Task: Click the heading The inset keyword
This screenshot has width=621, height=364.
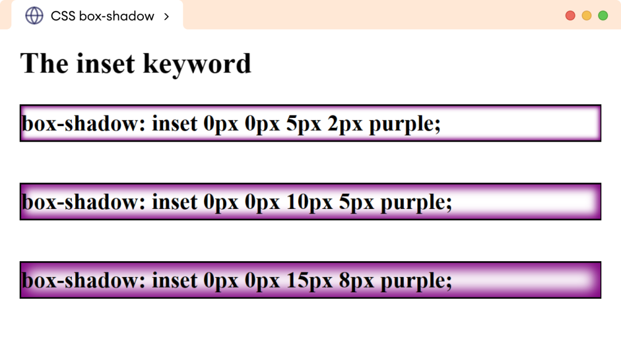Action: [135, 63]
